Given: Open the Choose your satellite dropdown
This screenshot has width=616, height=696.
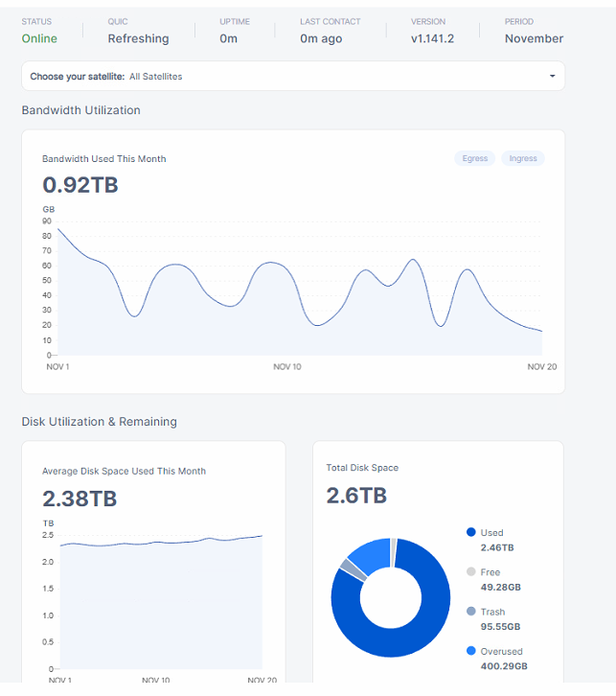Looking at the screenshot, I should tap(293, 76).
